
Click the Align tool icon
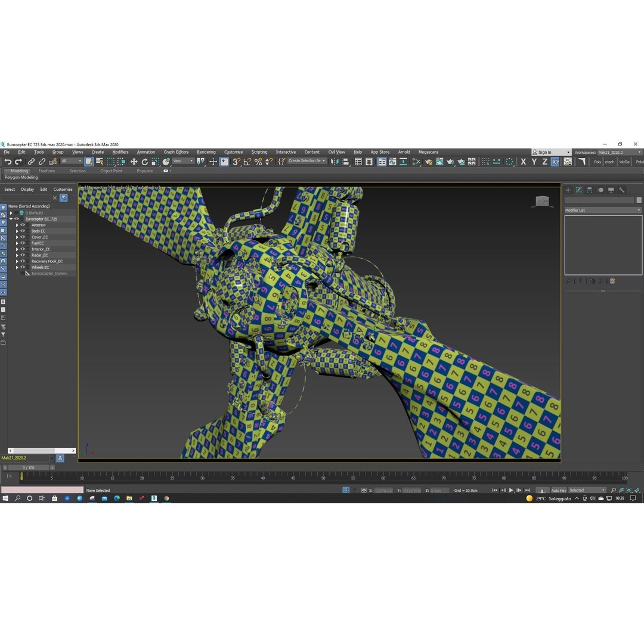point(345,162)
